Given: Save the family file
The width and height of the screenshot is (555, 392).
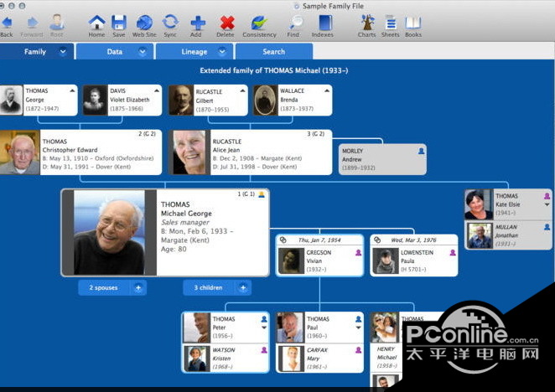Looking at the screenshot, I should point(119,23).
